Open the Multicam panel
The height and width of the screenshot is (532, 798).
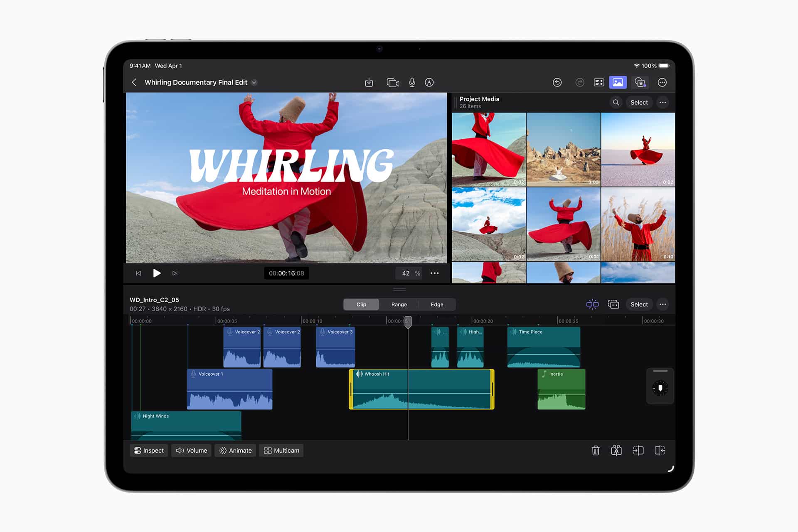point(281,451)
